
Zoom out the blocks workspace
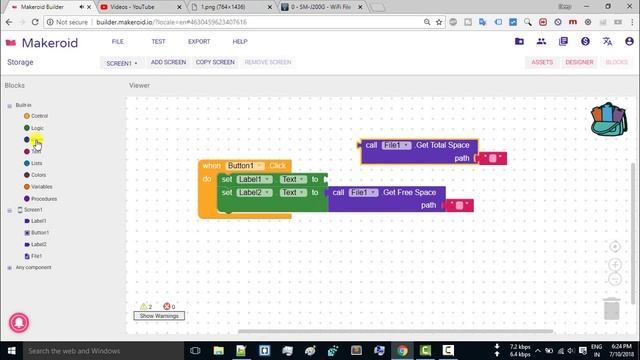pyautogui.click(x=615, y=279)
